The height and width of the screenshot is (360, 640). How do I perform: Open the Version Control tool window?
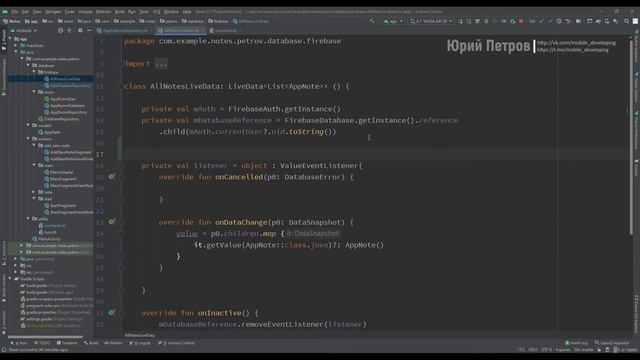[x=176, y=343]
